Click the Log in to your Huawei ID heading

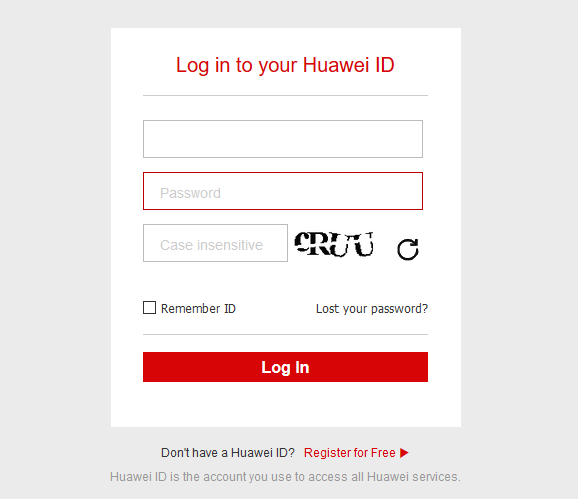(x=285, y=65)
